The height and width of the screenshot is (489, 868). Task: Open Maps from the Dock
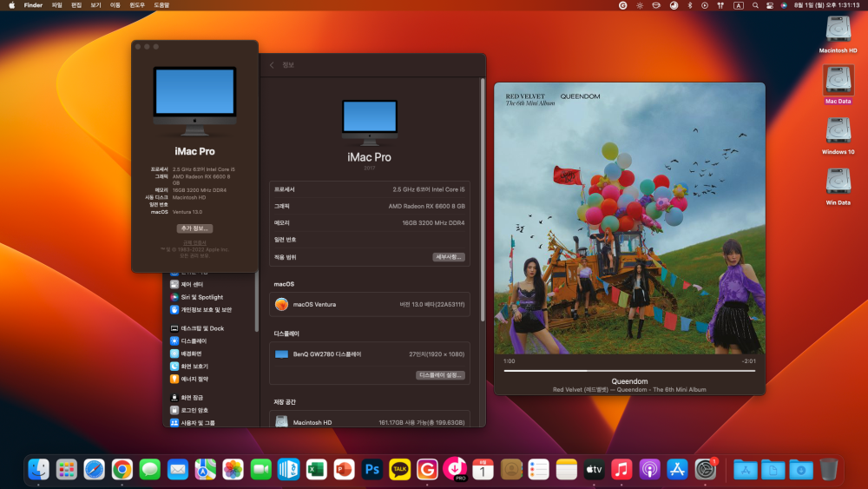pos(206,470)
